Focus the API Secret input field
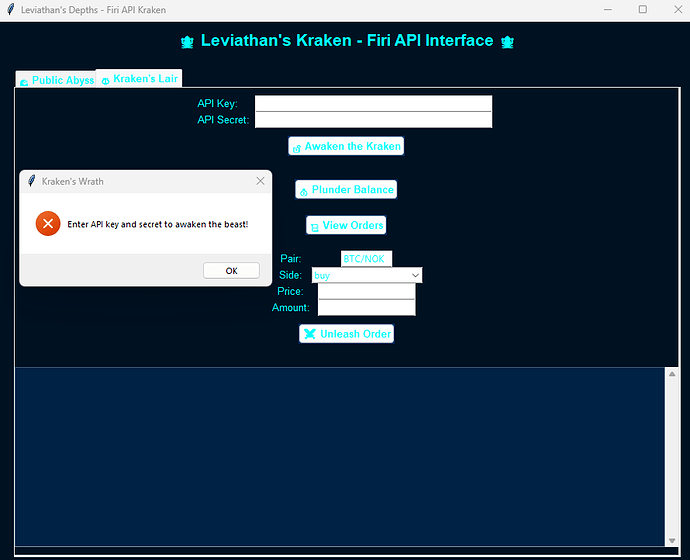 [373, 120]
